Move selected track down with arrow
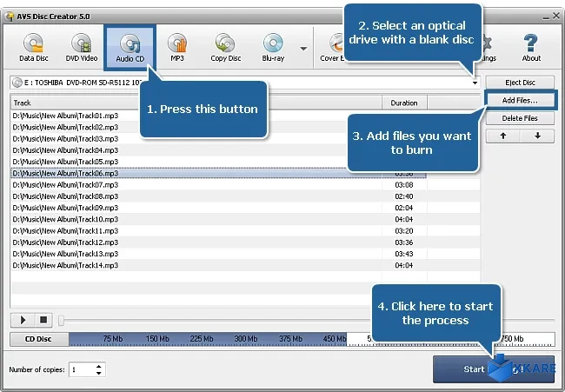Screen dimensions: 565x392 click(x=537, y=136)
